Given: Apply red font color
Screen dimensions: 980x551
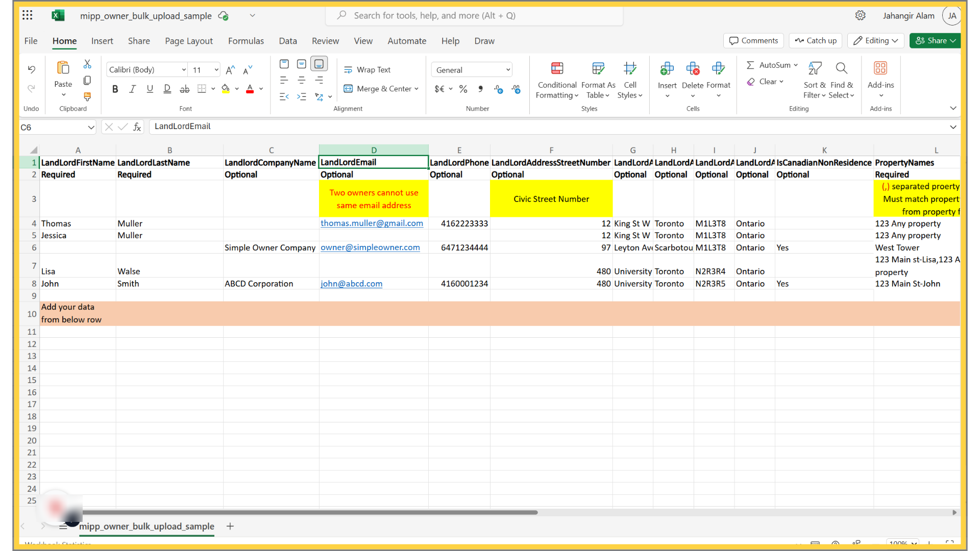Looking at the screenshot, I should [250, 89].
